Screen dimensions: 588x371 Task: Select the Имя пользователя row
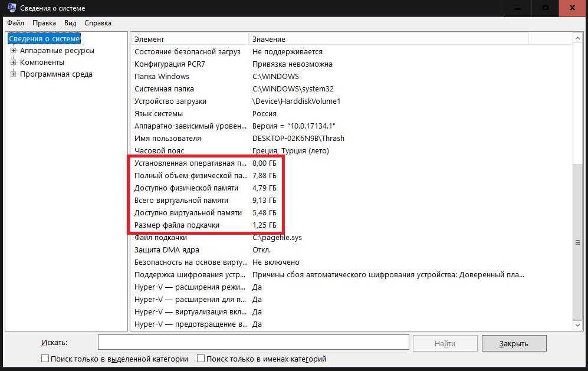click(352, 139)
